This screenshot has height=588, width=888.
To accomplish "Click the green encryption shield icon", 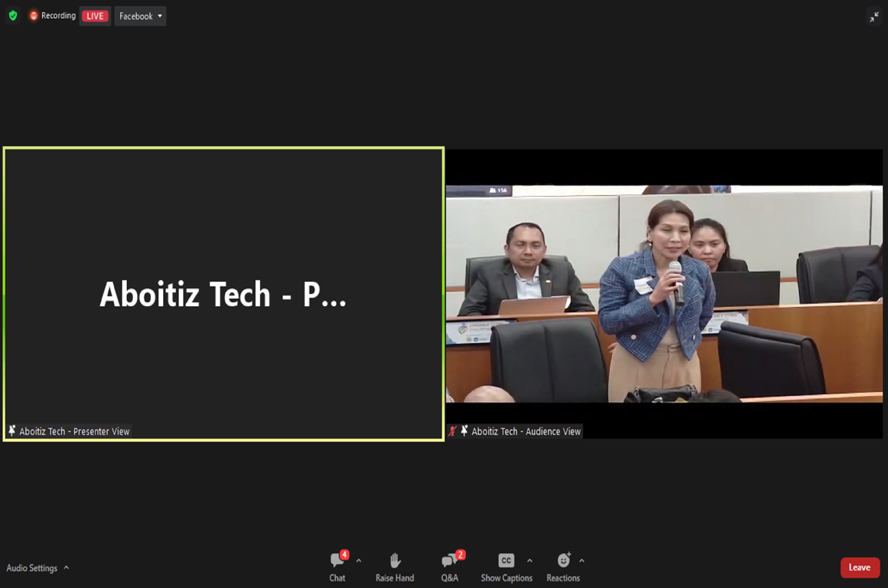I will (13, 16).
